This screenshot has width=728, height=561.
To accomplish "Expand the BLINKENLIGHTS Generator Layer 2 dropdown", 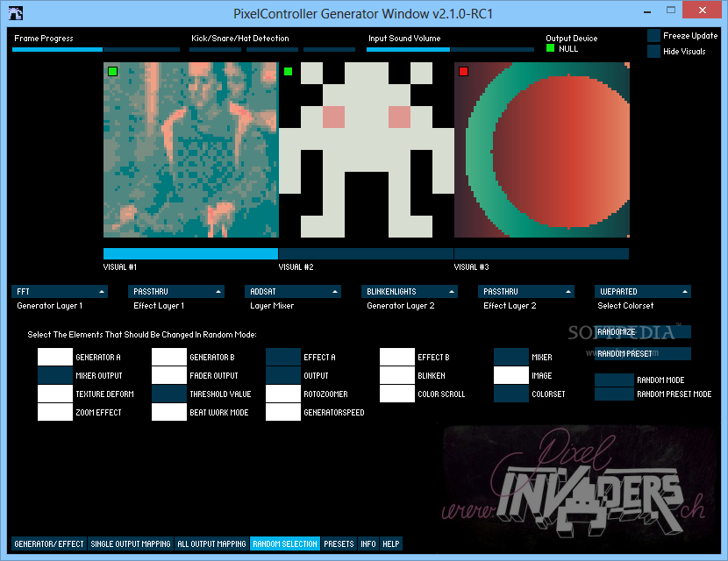I will (x=409, y=291).
